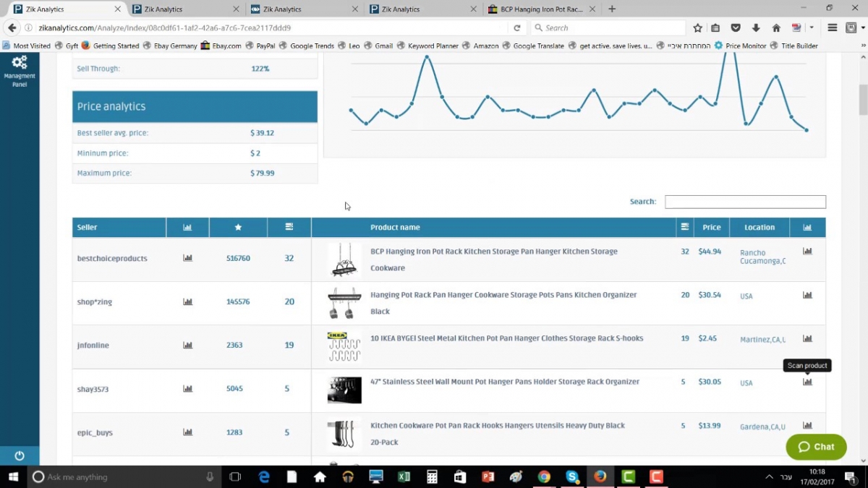This screenshot has width=868, height=488.
Task: Click the chart icon beside Location header
Action: click(807, 227)
